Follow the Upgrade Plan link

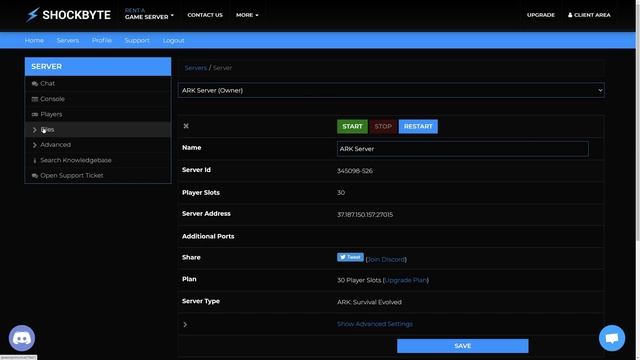pyautogui.click(x=406, y=280)
